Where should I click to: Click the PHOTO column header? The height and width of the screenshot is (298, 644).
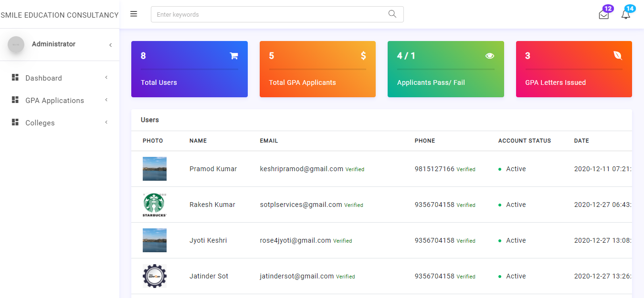click(153, 141)
